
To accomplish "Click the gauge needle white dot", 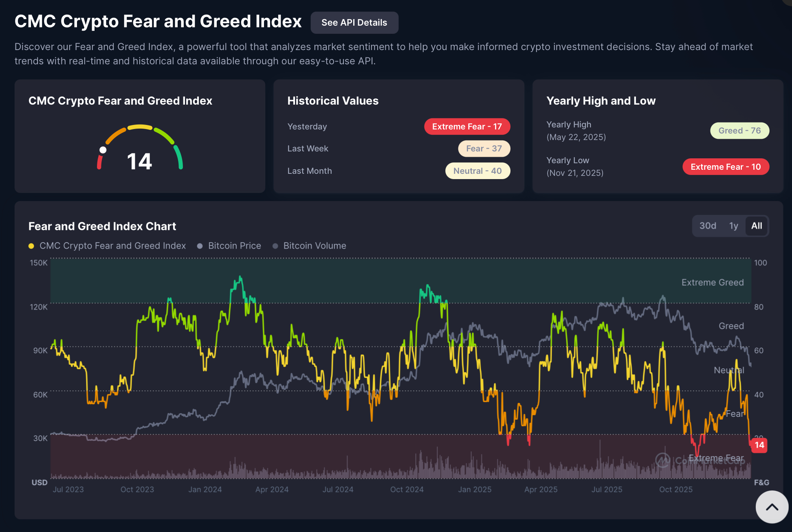I will [x=103, y=150].
